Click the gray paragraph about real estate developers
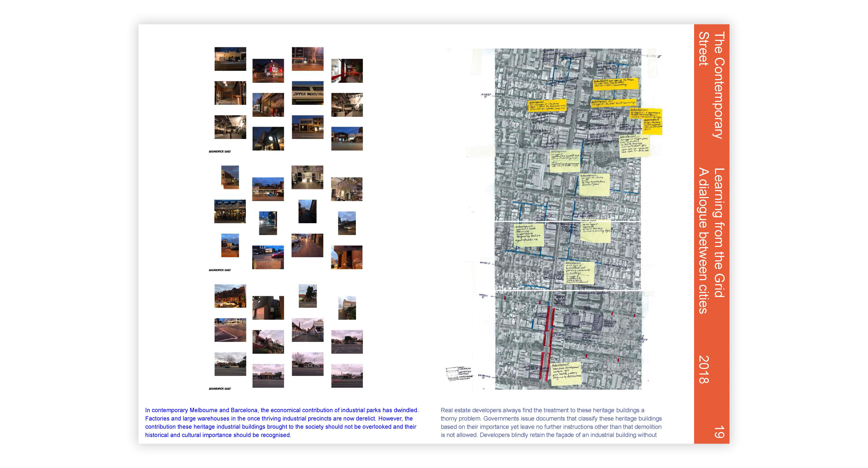Image resolution: width=868 pixels, height=468 pixels. click(x=551, y=422)
